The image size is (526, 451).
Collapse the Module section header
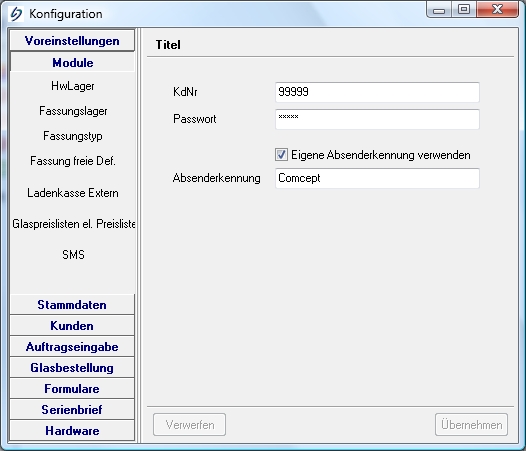(x=72, y=62)
